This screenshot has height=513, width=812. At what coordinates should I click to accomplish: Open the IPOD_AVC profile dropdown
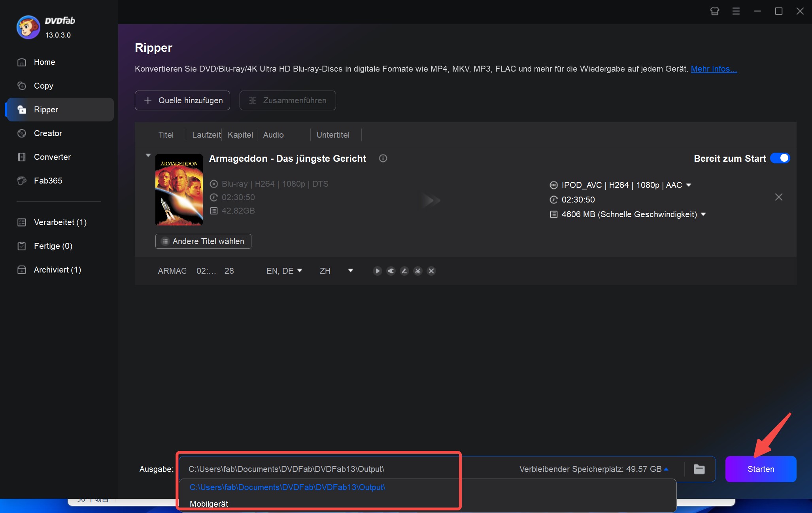(688, 185)
